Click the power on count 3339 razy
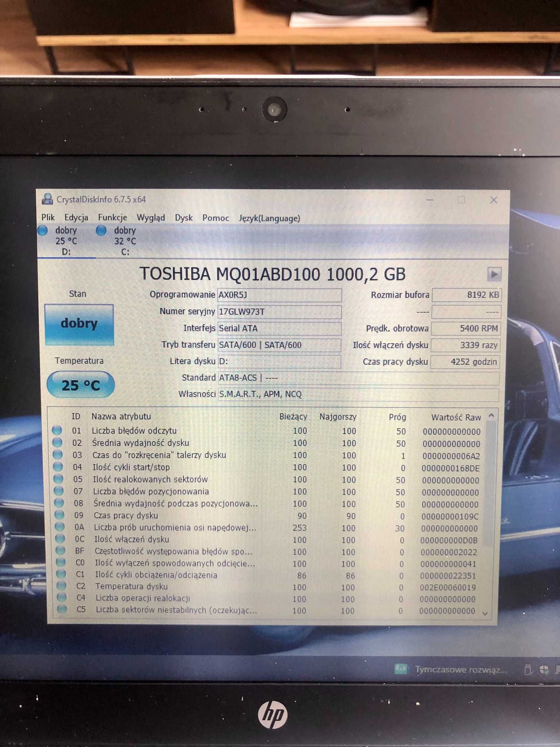 (465, 345)
